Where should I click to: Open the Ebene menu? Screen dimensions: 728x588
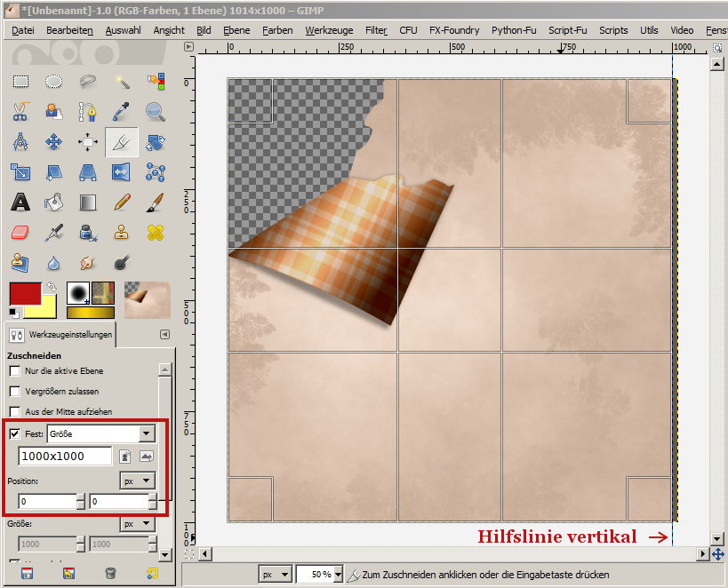click(236, 29)
